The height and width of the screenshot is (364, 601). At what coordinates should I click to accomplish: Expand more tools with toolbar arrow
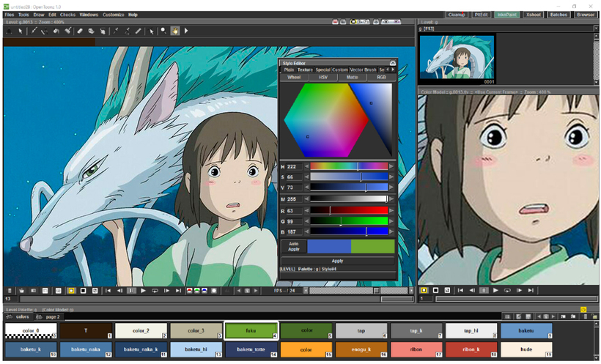pyautogui.click(x=186, y=31)
